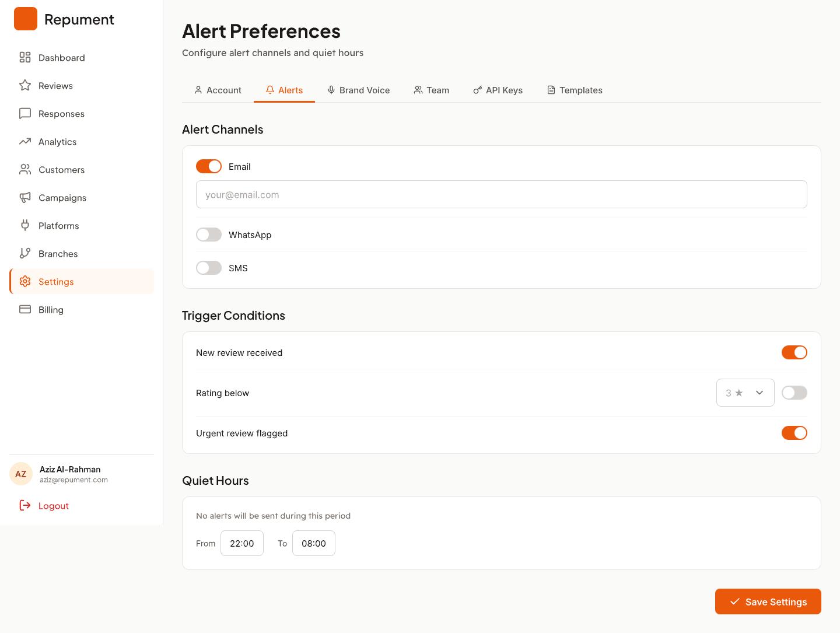The width and height of the screenshot is (840, 633).
Task: Click the Save Settings button label
Action: tap(776, 602)
